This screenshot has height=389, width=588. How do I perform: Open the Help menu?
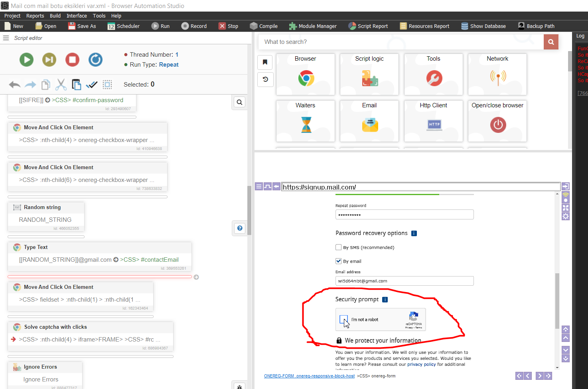pyautogui.click(x=116, y=16)
